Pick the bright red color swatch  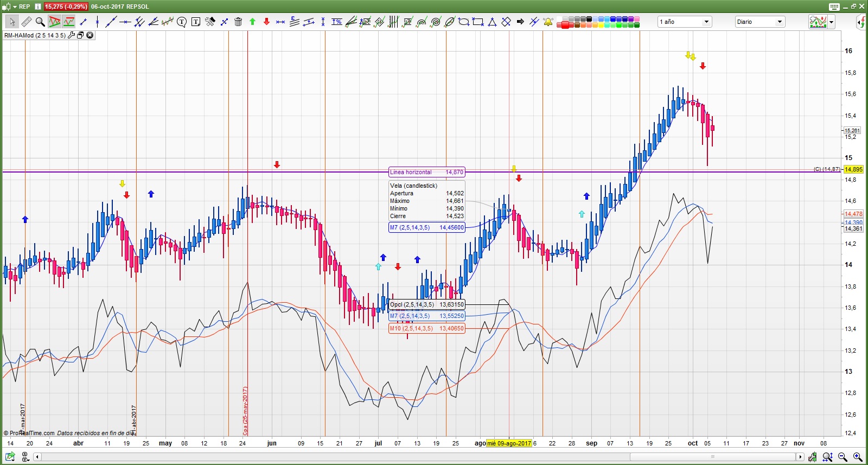565,25
